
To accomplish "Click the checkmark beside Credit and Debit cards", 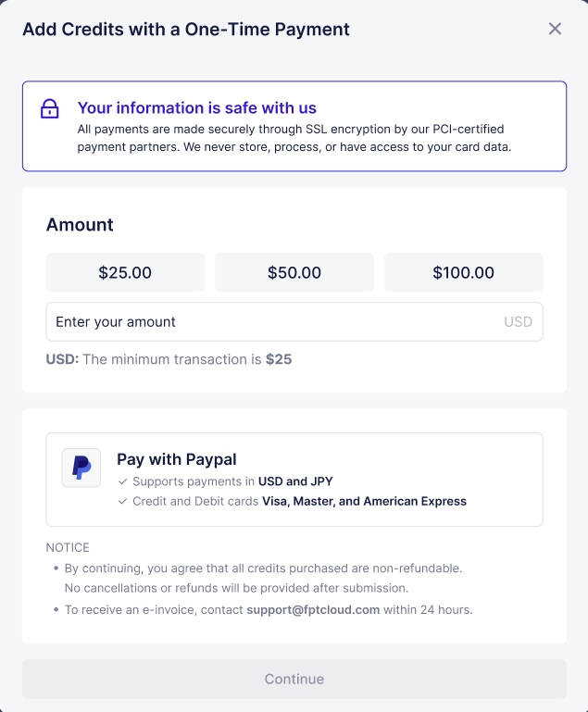I will point(122,502).
